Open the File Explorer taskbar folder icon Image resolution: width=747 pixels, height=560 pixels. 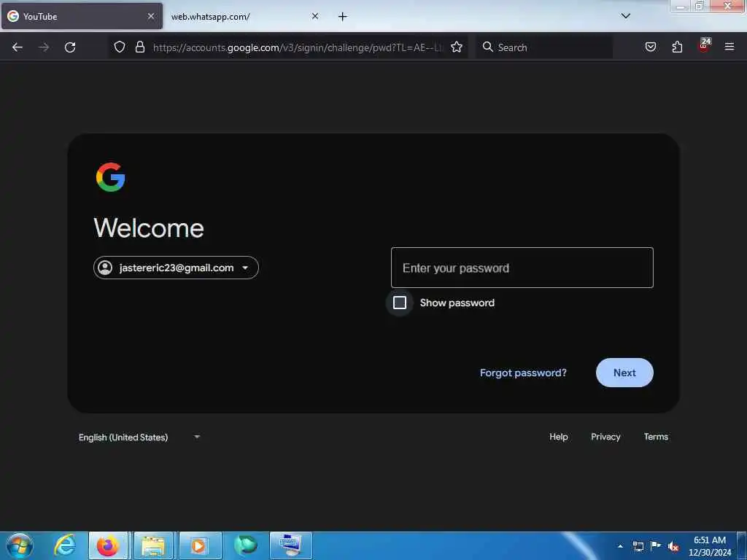[x=153, y=545]
